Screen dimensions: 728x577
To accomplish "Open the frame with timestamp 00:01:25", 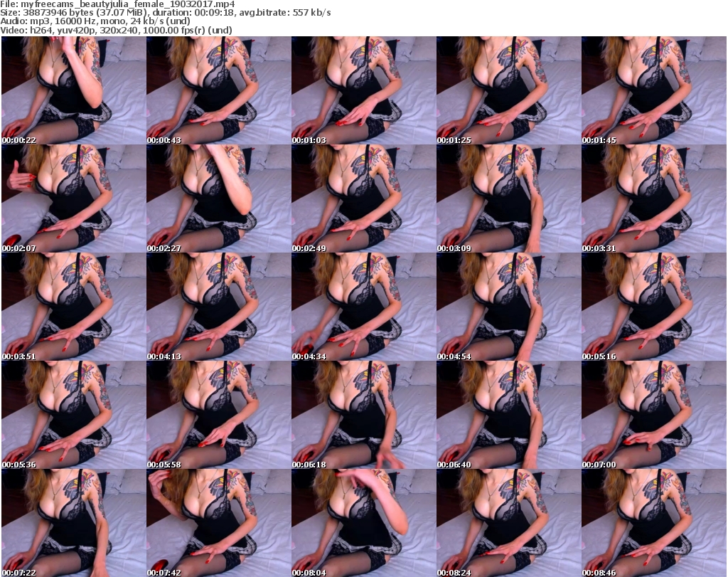I will (x=509, y=90).
